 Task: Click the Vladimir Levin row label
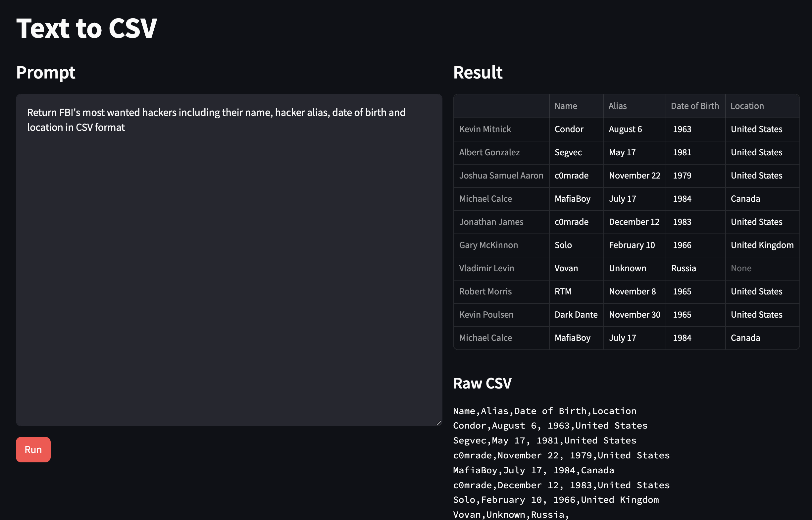pos(486,268)
